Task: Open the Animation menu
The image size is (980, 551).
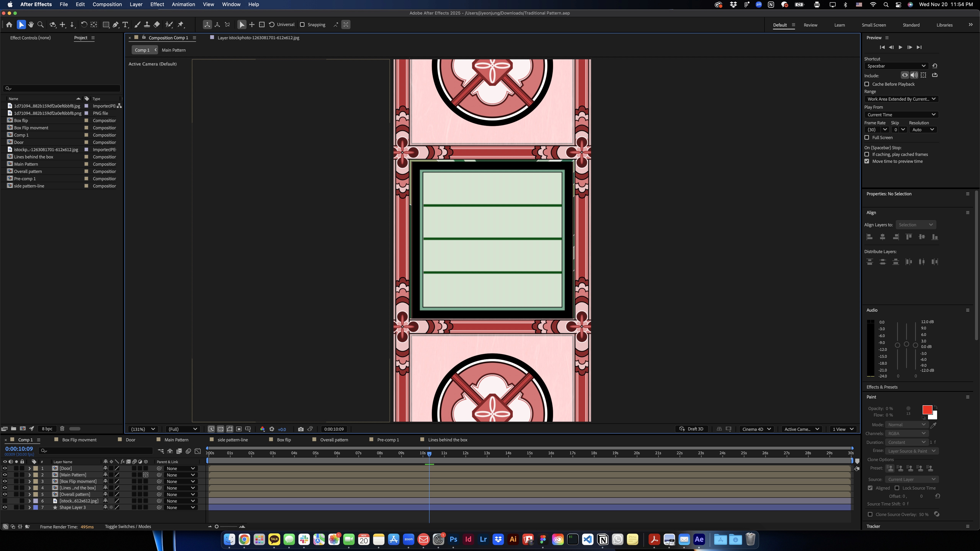Action: [x=183, y=4]
